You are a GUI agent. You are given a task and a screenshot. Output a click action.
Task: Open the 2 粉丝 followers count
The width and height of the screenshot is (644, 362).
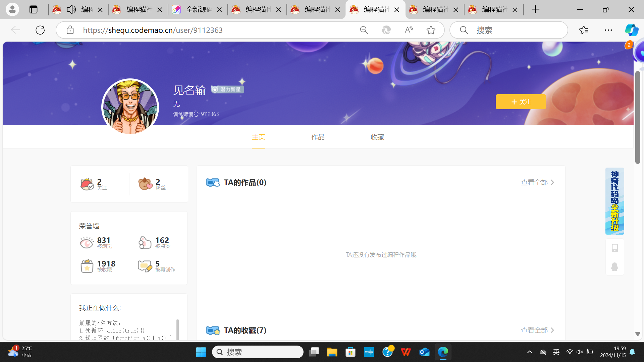152,184
